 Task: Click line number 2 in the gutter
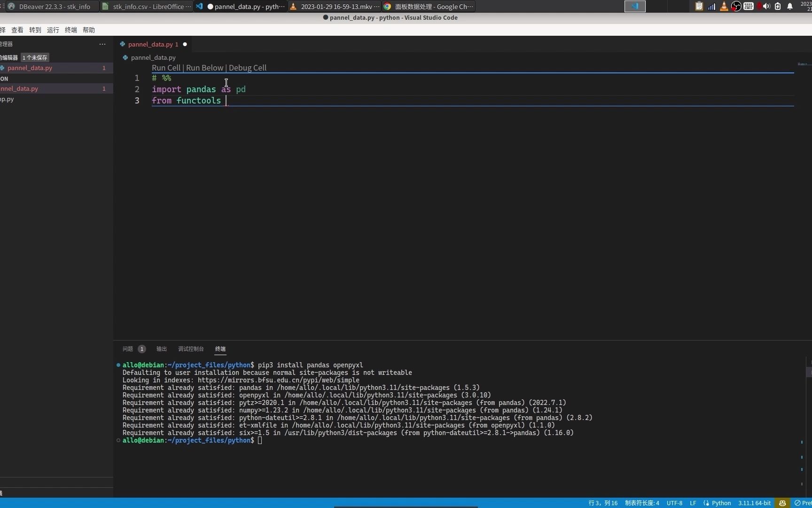coord(137,89)
